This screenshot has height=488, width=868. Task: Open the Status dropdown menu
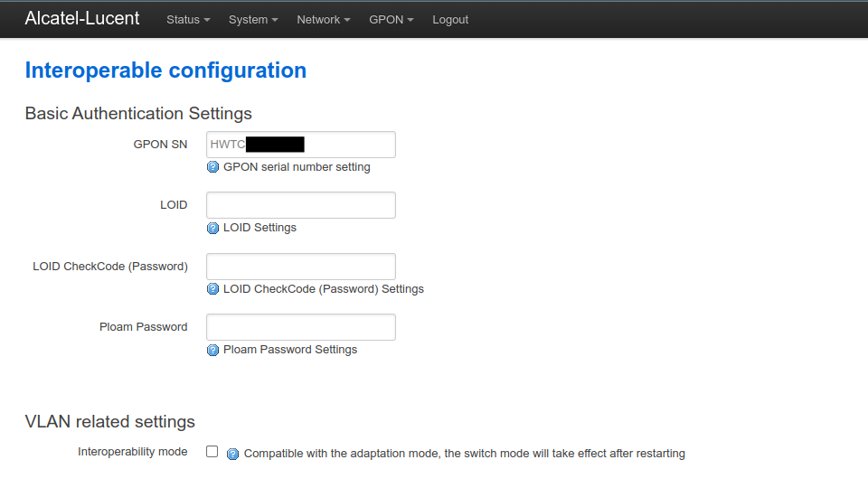[188, 19]
